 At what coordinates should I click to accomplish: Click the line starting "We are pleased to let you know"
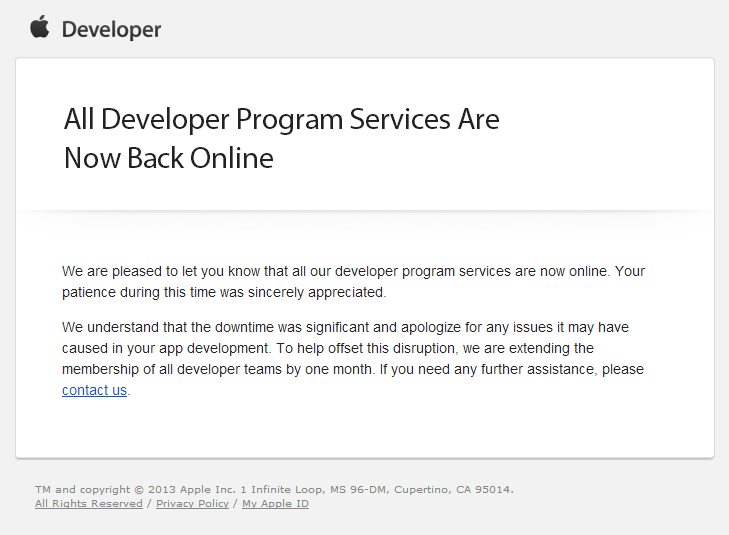(353, 271)
